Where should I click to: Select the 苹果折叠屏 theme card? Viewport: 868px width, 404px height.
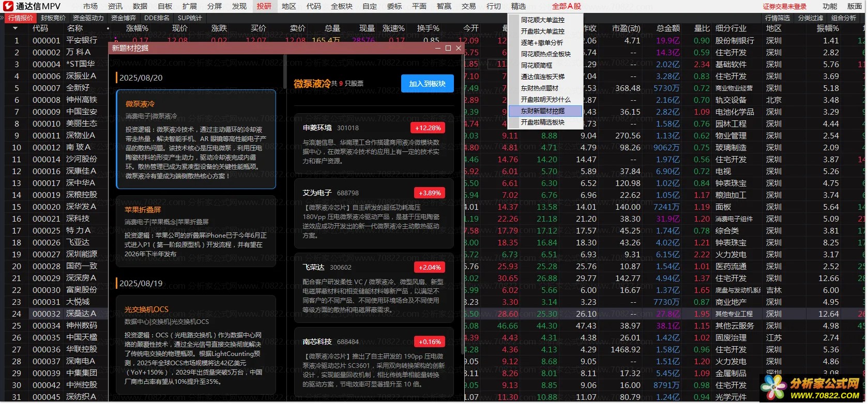click(196, 231)
